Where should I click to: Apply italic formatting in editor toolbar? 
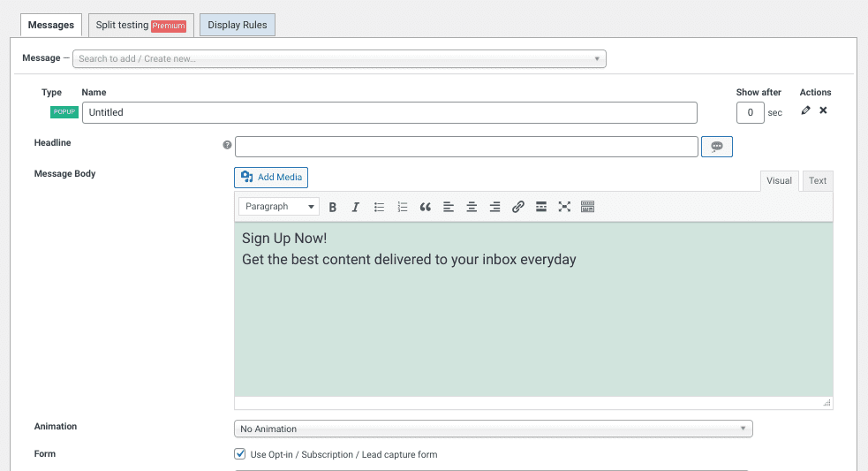[x=355, y=207]
